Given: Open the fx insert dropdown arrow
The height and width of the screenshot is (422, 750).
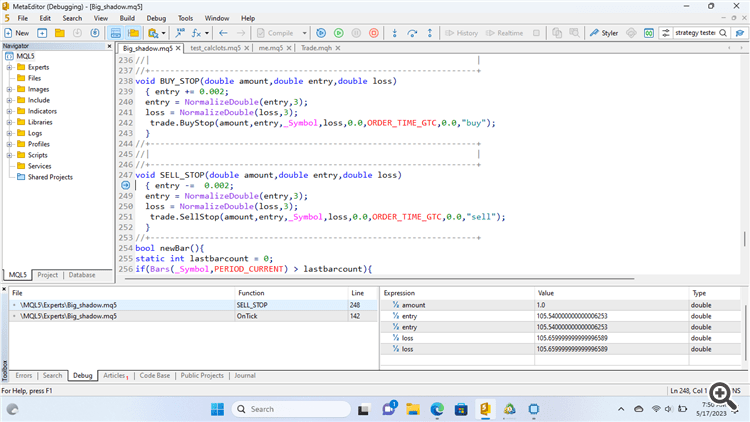Looking at the screenshot, I should click(207, 33).
